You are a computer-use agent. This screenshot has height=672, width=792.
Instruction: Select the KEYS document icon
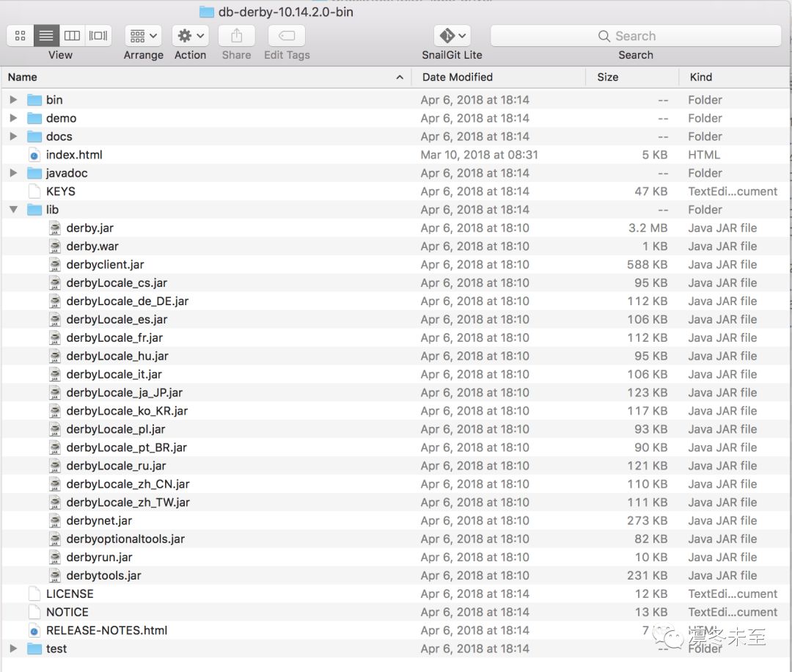[34, 191]
